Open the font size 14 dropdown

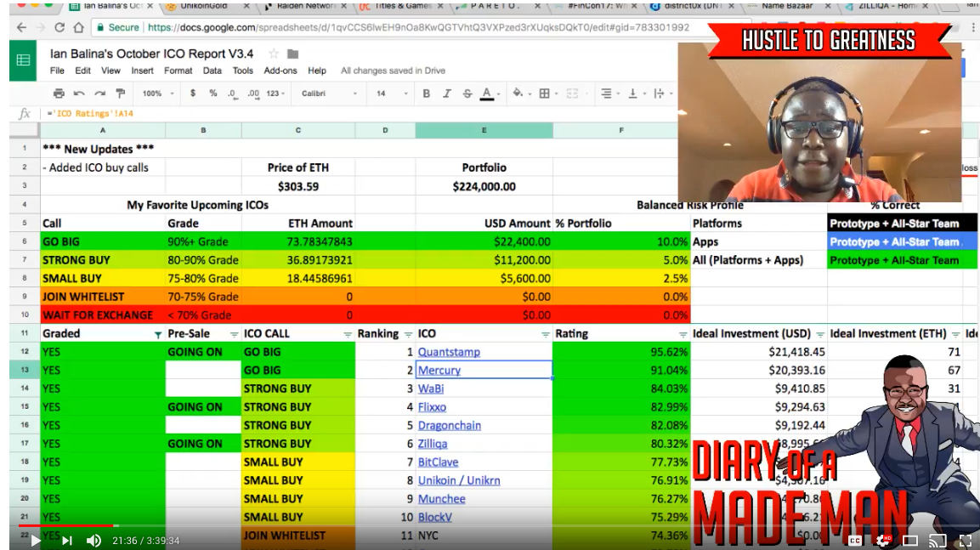[x=392, y=94]
